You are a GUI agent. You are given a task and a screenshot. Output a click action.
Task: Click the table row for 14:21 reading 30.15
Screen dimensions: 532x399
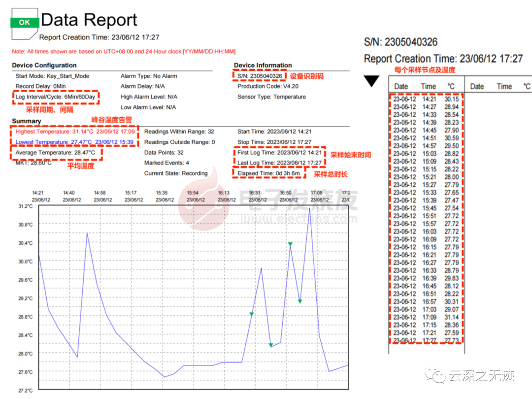click(426, 99)
